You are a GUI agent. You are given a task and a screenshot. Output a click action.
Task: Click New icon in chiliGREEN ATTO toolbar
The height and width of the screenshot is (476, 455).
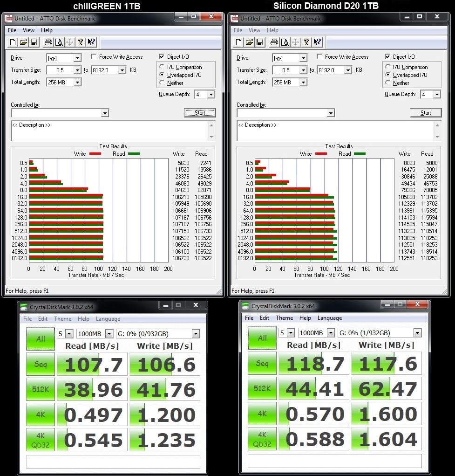[x=13, y=42]
